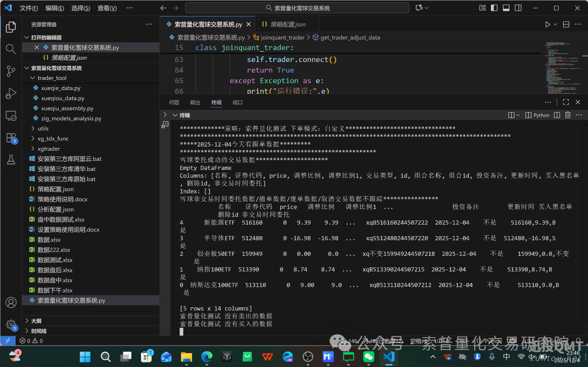This screenshot has height=367, width=588.
Task: Open the Testing beaker view
Action: 11,160
